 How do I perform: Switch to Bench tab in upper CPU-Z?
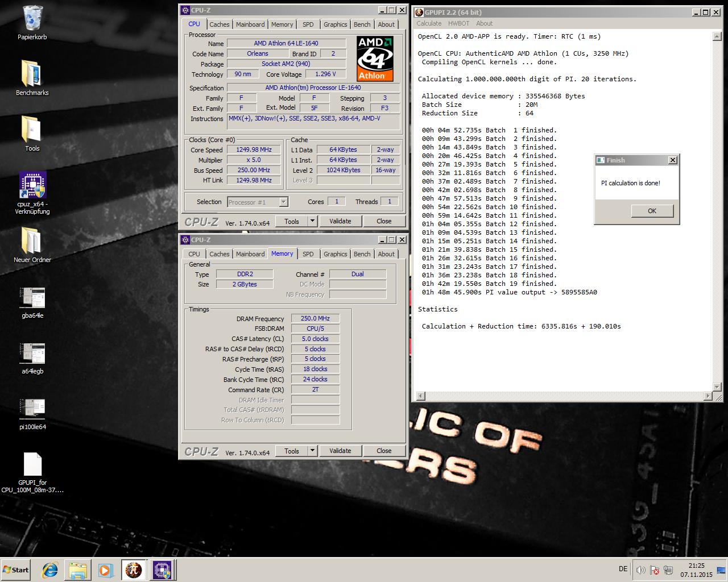(362, 24)
